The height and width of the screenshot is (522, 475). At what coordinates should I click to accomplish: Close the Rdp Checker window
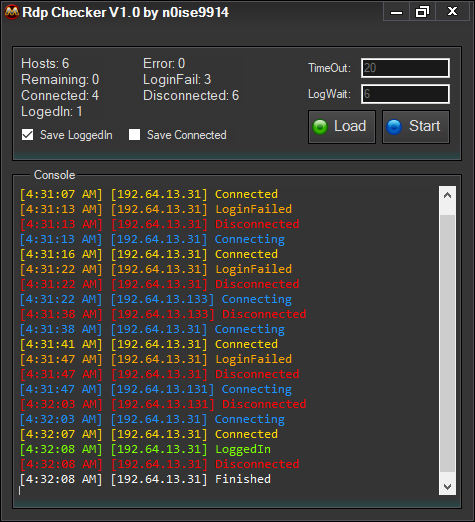tap(452, 12)
